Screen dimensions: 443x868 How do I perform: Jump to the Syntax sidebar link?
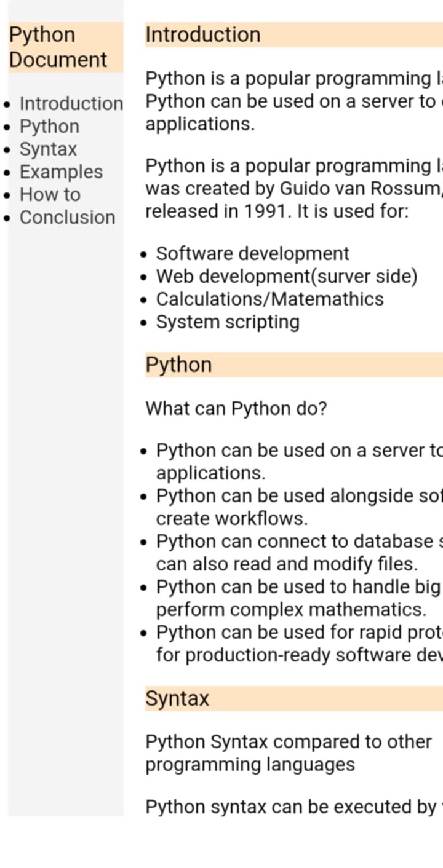click(x=48, y=149)
